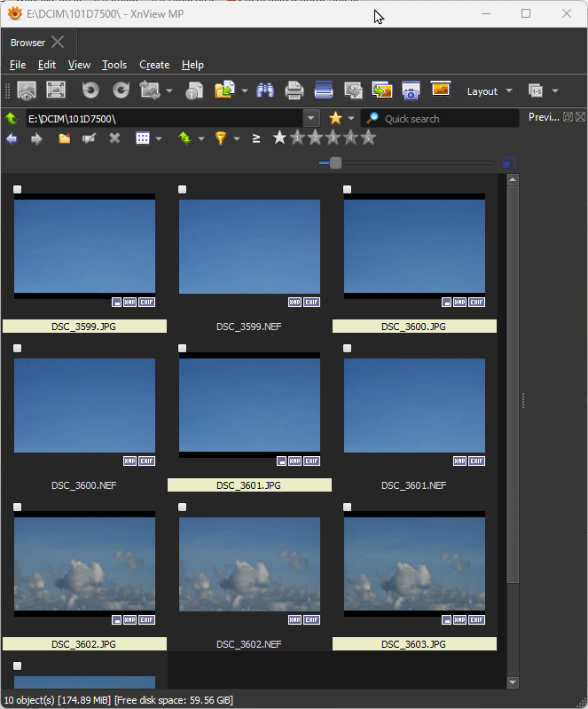Open the Find files binoculars icon
The width and height of the screenshot is (588, 709).
click(264, 91)
